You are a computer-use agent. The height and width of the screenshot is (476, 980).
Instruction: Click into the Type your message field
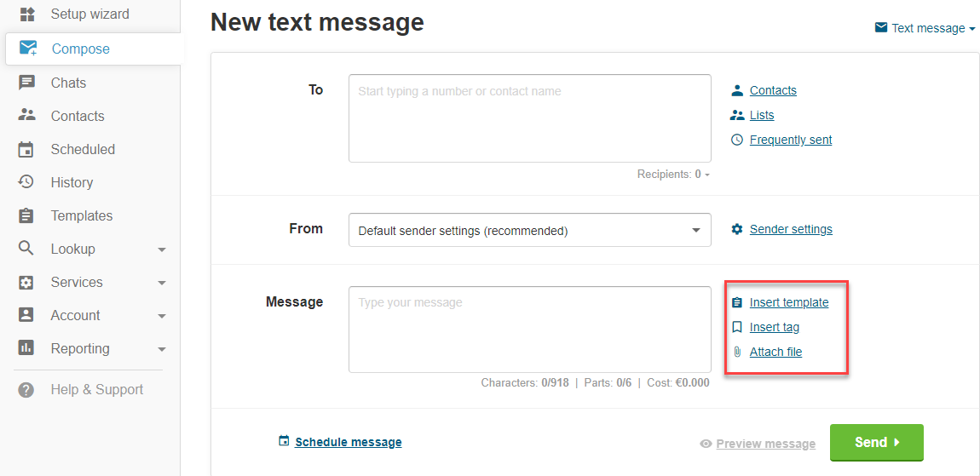tap(529, 330)
